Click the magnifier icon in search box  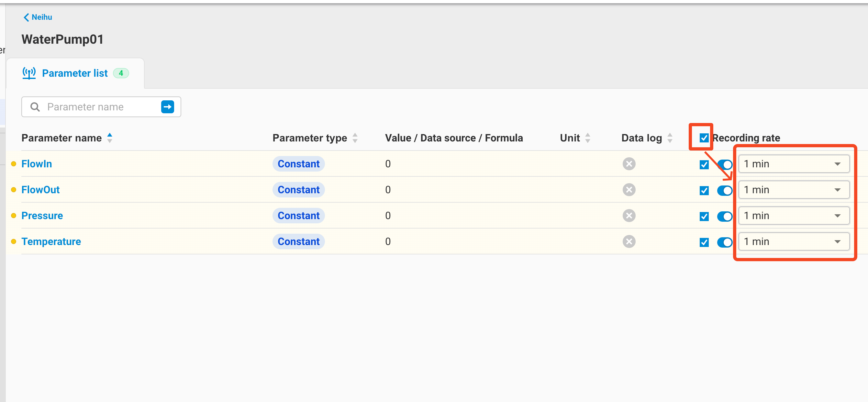[35, 107]
